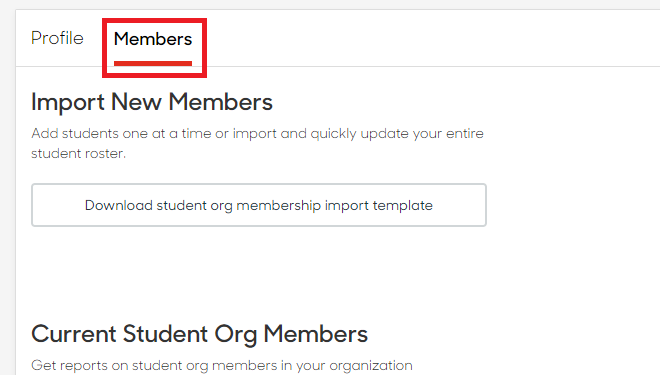
Task: Open the Members tab
Action: [x=153, y=39]
